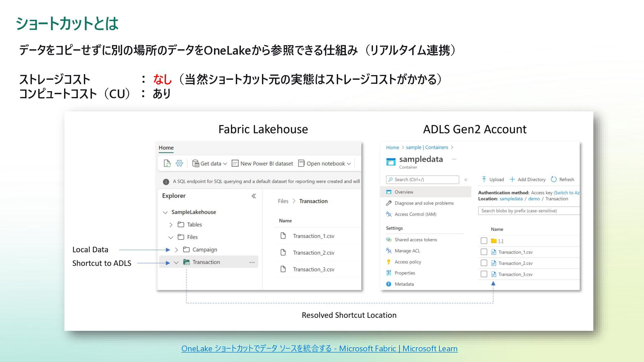Open the Get data dropdown

tap(210, 164)
